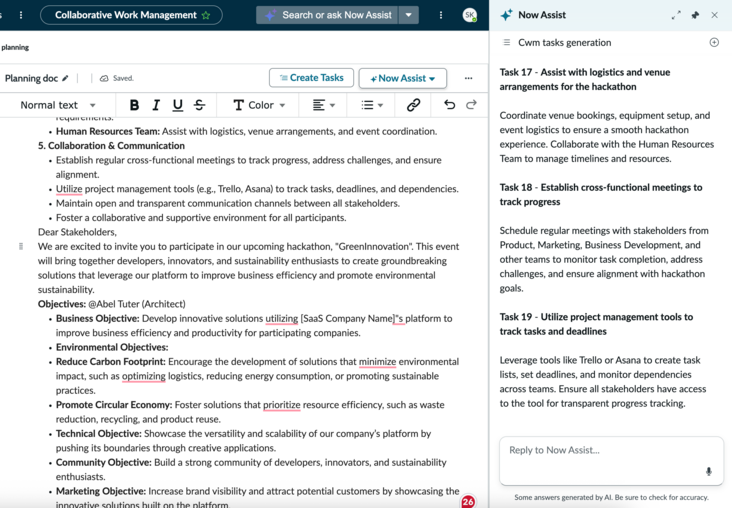Redo the last edit
This screenshot has height=508, width=732.
472,105
